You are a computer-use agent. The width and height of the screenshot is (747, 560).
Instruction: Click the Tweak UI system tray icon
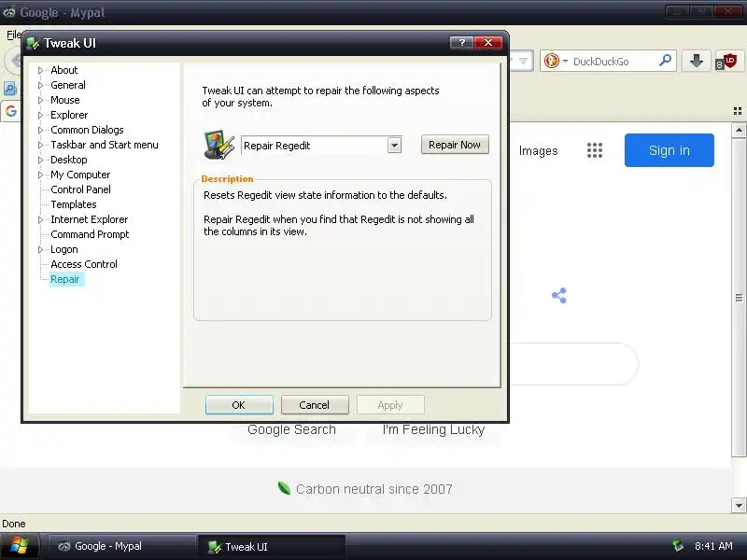[x=678, y=546]
